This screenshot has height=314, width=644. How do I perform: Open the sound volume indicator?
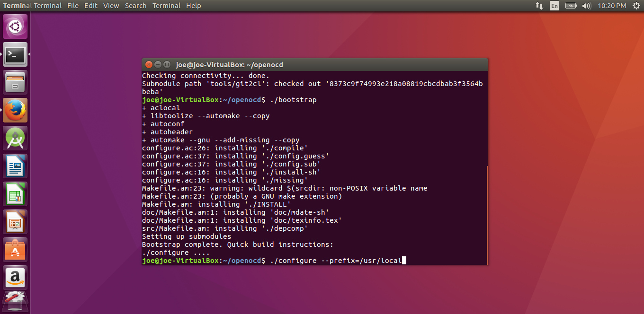[x=586, y=6]
